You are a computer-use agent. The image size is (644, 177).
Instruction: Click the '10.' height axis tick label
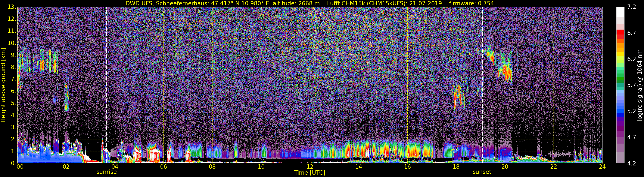12,43
